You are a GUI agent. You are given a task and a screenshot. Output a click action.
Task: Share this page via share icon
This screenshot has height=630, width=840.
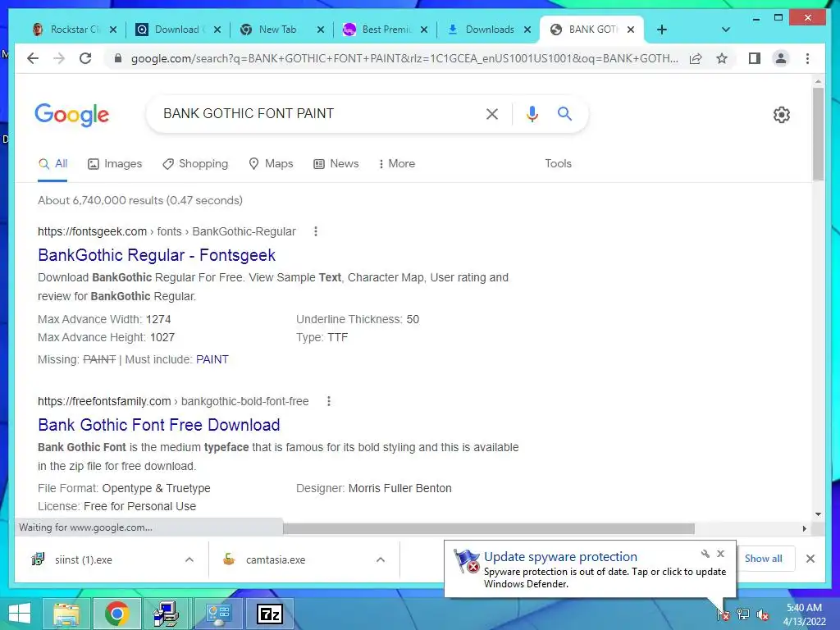pos(696,58)
